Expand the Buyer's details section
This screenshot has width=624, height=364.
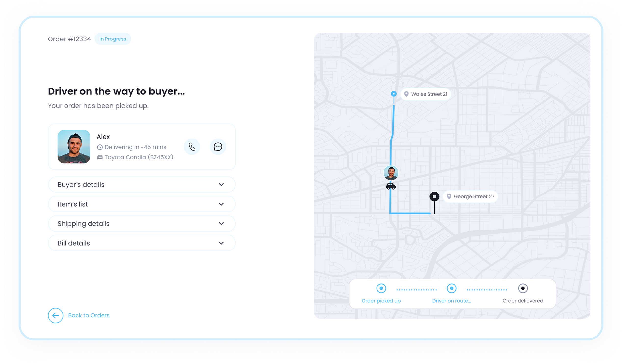pos(142,184)
